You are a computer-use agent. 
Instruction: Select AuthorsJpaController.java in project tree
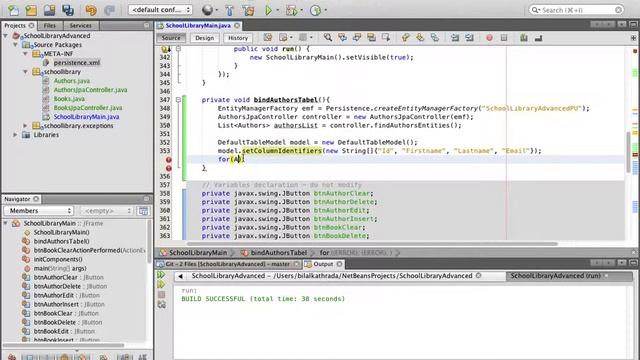(90, 90)
